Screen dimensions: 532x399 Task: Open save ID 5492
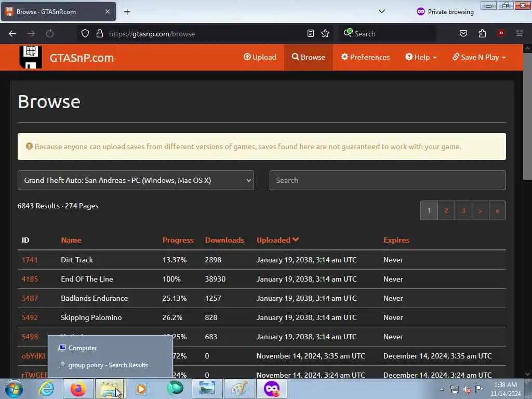(x=30, y=317)
